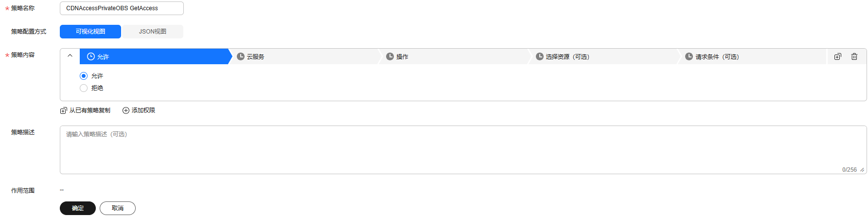Click the 取消 button
Screen dimensions: 868x217
pos(118,208)
